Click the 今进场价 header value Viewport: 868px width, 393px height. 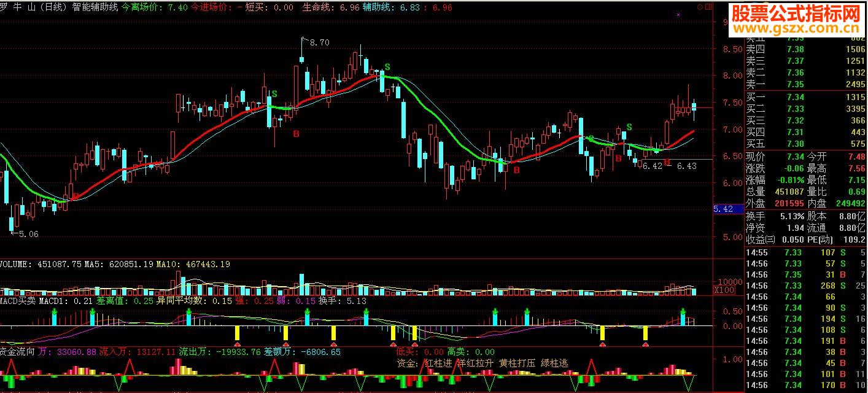(x=216, y=7)
